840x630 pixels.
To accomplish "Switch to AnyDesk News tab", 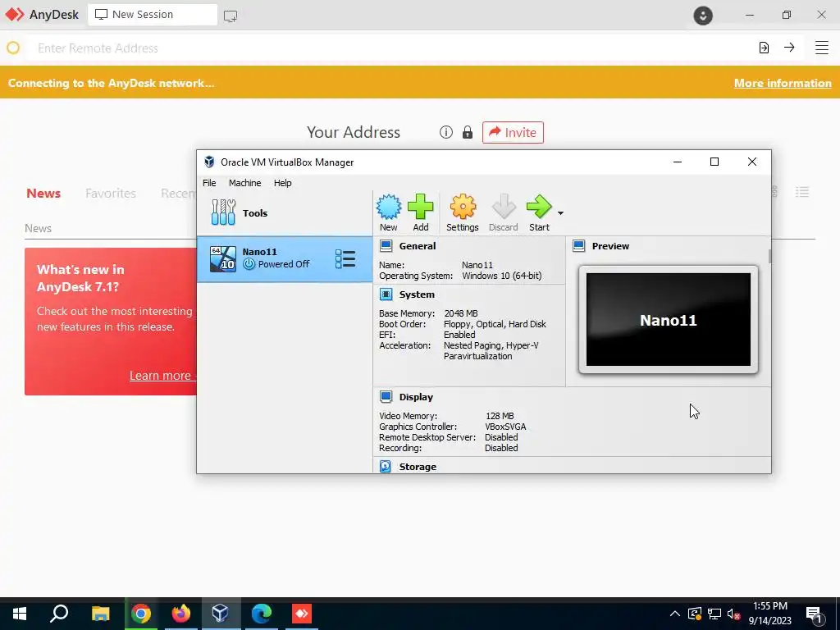I will [43, 194].
